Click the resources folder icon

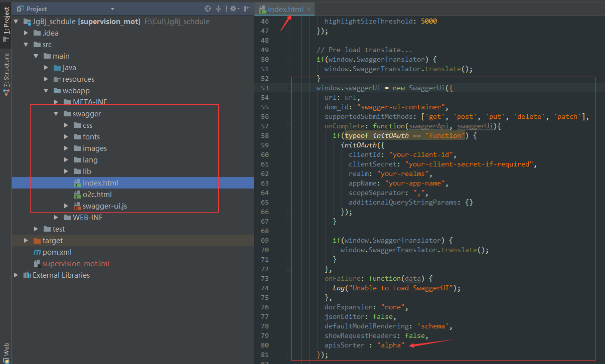[57, 79]
